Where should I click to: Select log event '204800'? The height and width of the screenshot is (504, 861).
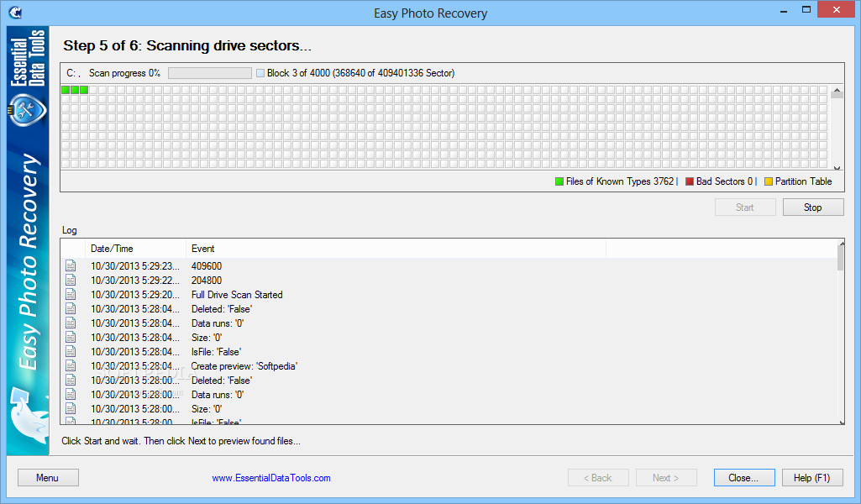coord(207,281)
